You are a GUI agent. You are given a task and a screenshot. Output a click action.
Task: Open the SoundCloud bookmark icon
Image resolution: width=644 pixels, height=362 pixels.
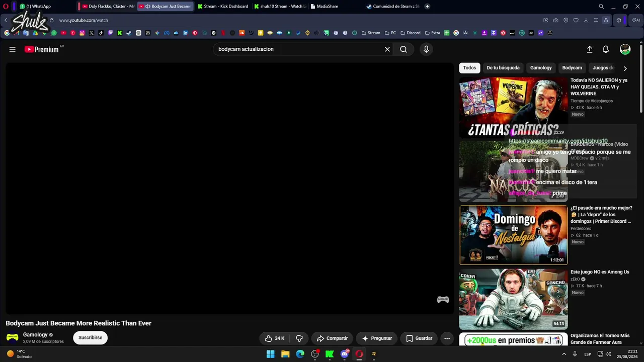(x=242, y=33)
